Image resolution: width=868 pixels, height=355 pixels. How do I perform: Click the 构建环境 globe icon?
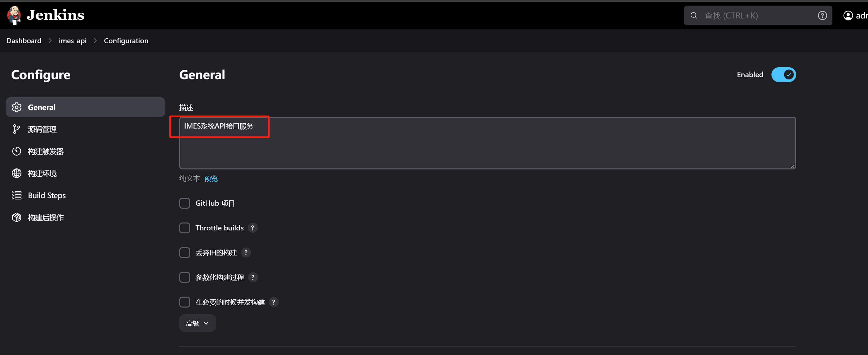click(16, 173)
